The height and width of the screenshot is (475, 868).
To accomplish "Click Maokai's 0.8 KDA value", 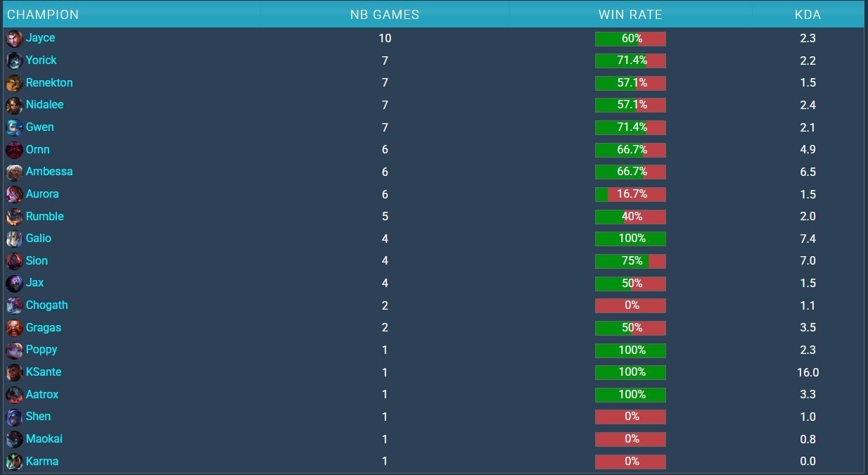I will coord(808,439).
